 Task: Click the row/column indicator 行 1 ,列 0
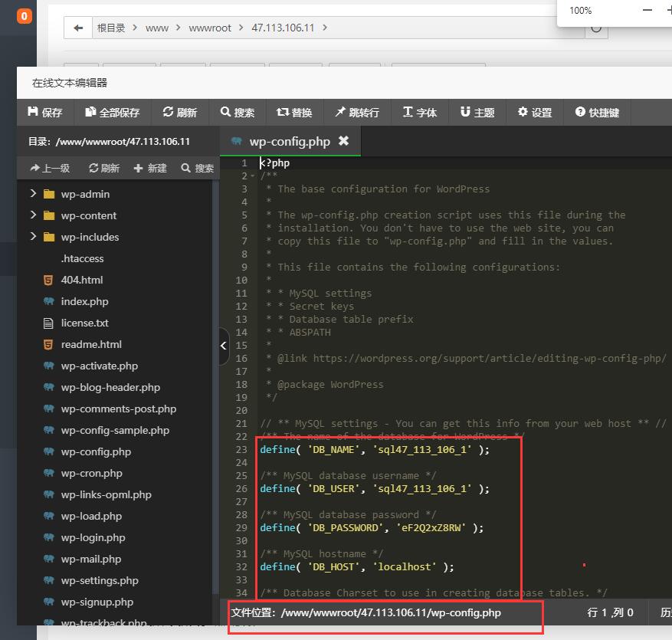point(610,612)
